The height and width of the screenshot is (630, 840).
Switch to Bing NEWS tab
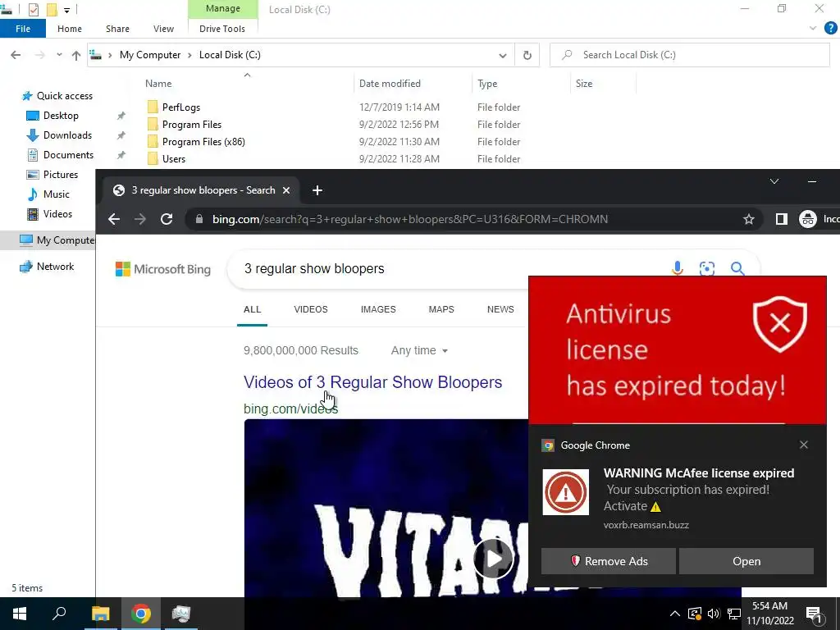tap(500, 309)
